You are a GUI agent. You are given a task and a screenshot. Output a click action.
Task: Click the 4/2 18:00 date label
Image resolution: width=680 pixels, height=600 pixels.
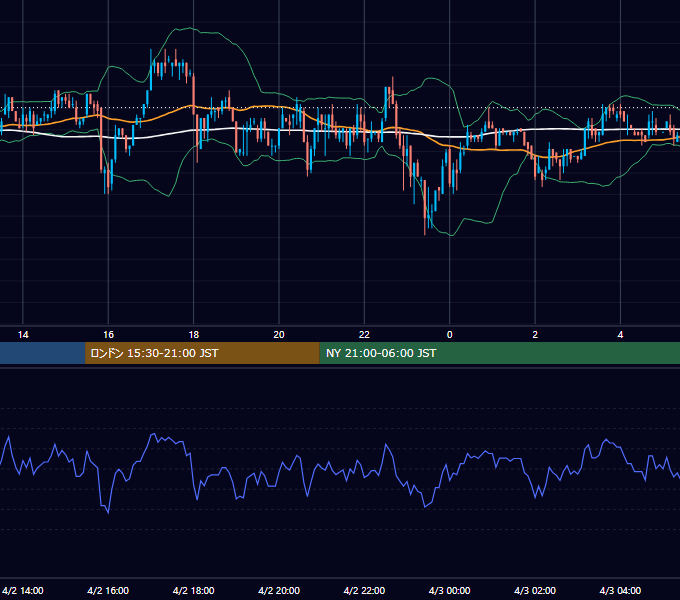(193, 591)
